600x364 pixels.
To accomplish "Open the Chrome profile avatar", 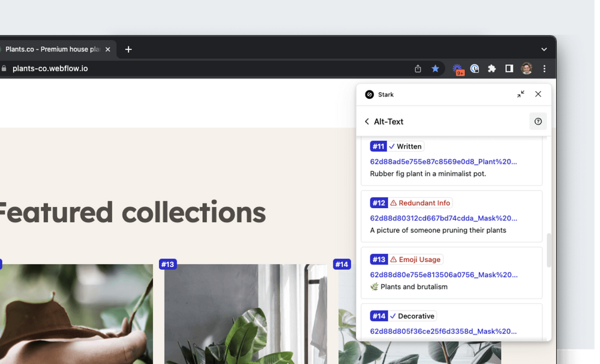I will (x=527, y=69).
